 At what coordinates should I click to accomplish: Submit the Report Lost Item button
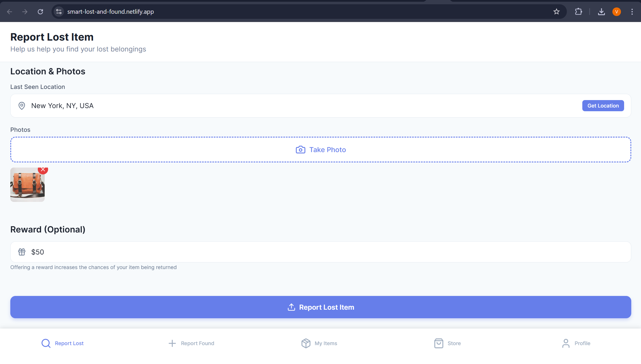(321, 307)
